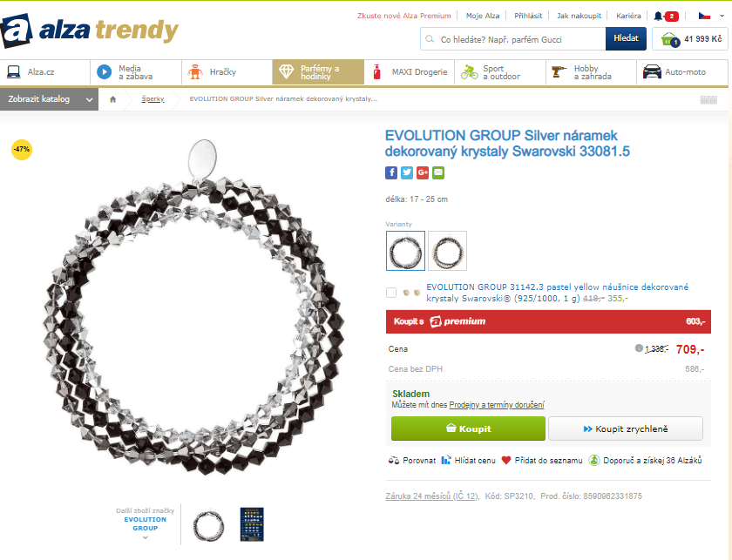This screenshot has width=732, height=560.
Task: Expand the Zobrazit katalog dropdown
Action: (49, 99)
